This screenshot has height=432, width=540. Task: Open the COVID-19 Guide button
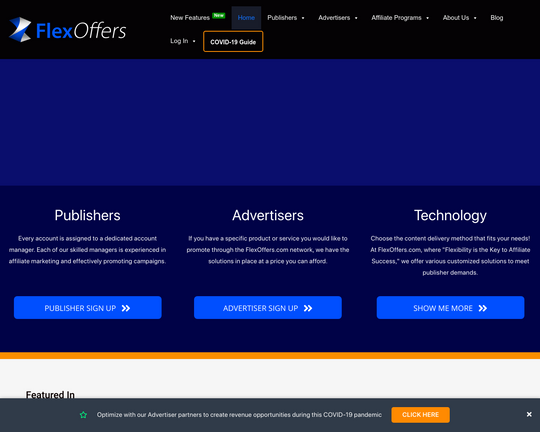tap(233, 42)
